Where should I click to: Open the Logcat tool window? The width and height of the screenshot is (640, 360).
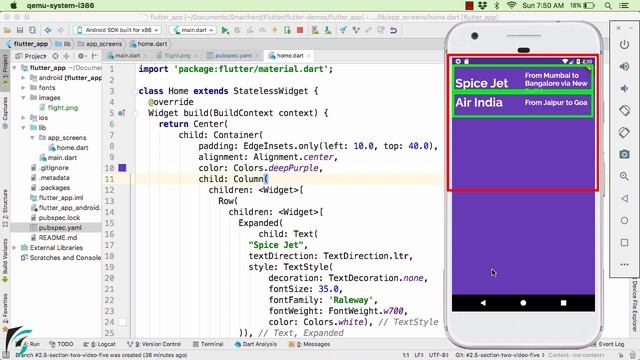99,344
